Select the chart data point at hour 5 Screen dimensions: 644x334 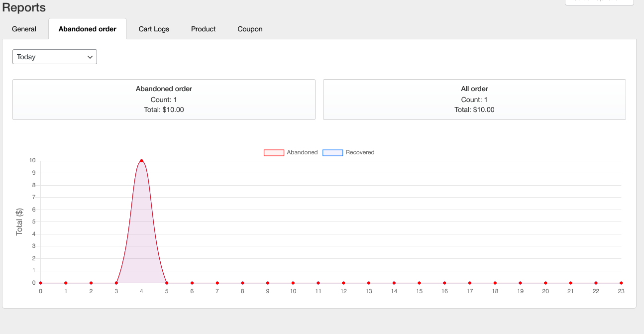click(x=167, y=283)
